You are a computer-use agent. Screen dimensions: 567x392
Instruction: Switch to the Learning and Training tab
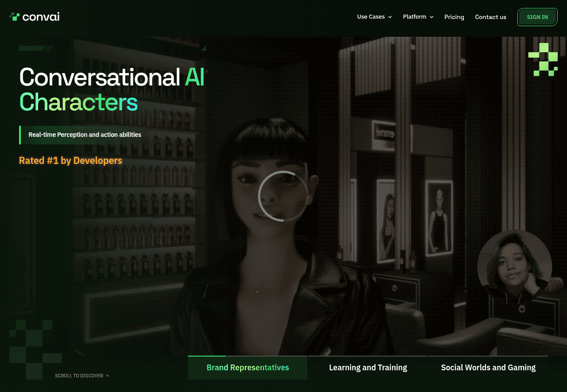tap(368, 368)
